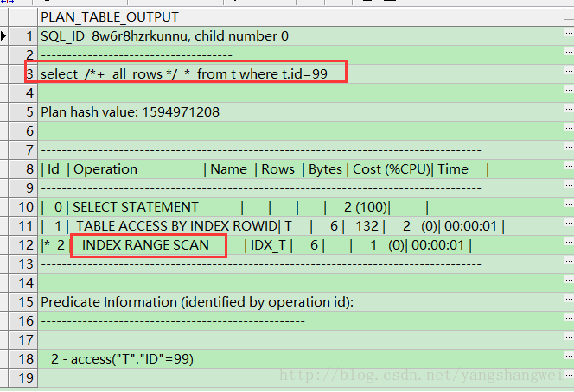574x392 pixels.
Task: Click the SQL_ID 8w6r8hzrkunnu cell
Action: [164, 36]
